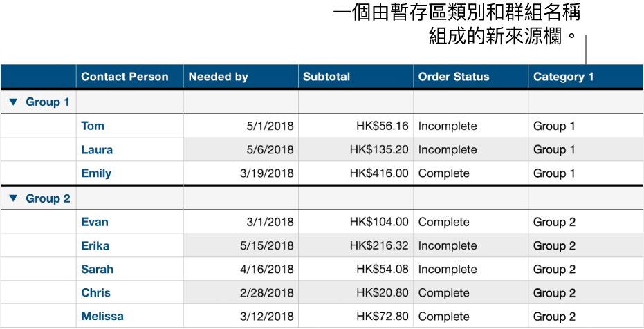Collapse the Group 2 disclosure triangle
644x329 pixels.
coord(14,199)
